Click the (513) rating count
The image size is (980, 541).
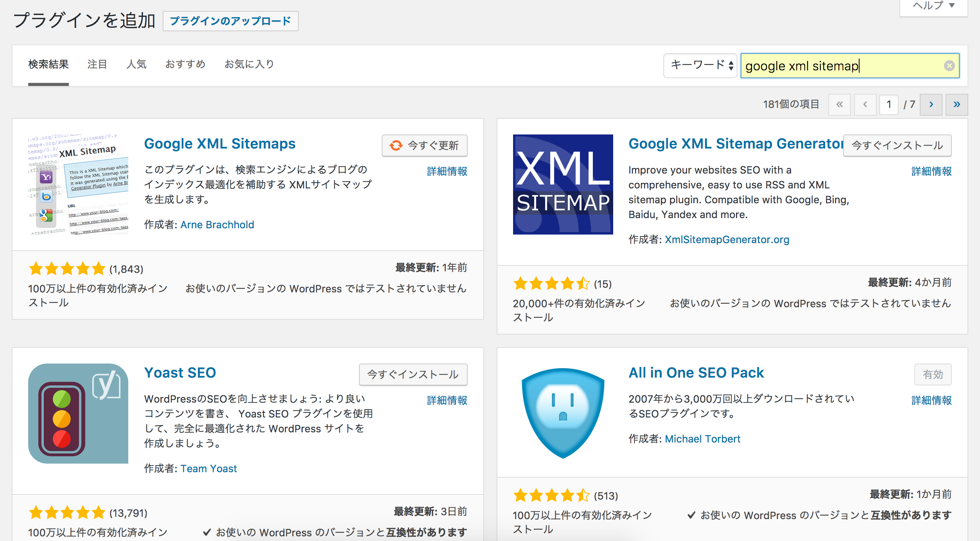click(x=606, y=496)
